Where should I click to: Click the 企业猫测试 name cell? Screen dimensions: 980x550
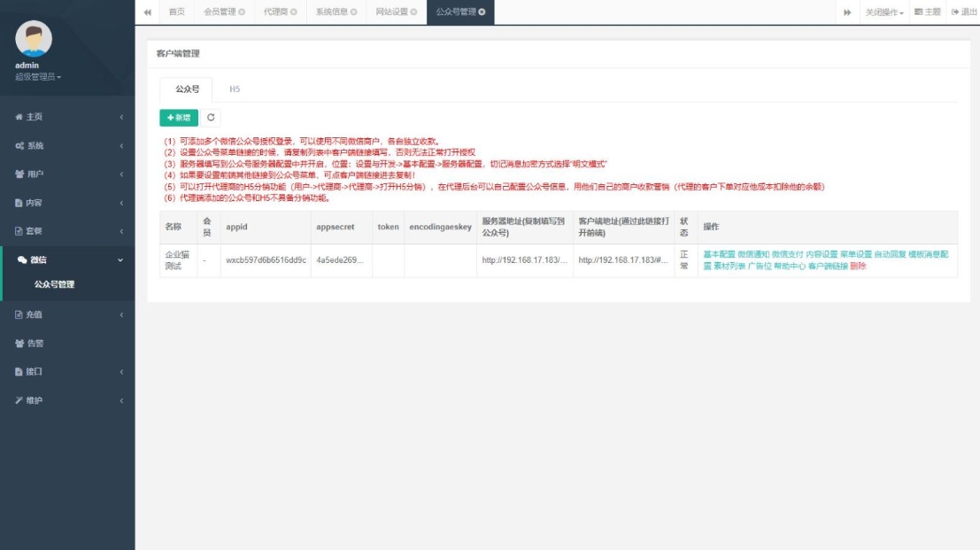click(177, 260)
